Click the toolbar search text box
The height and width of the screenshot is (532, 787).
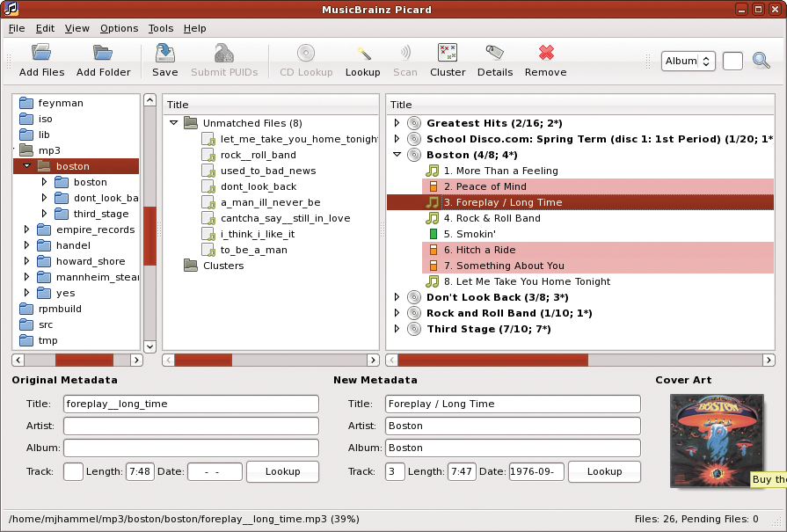(x=732, y=62)
